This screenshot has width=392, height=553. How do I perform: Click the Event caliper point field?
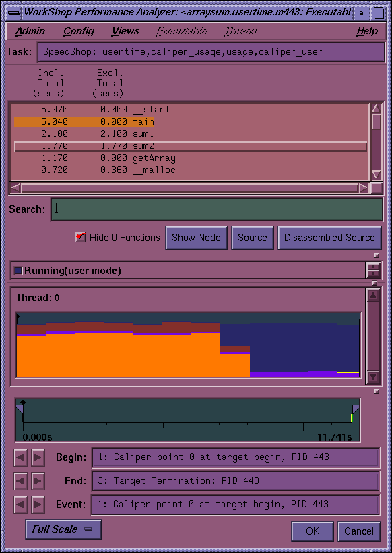(236, 505)
